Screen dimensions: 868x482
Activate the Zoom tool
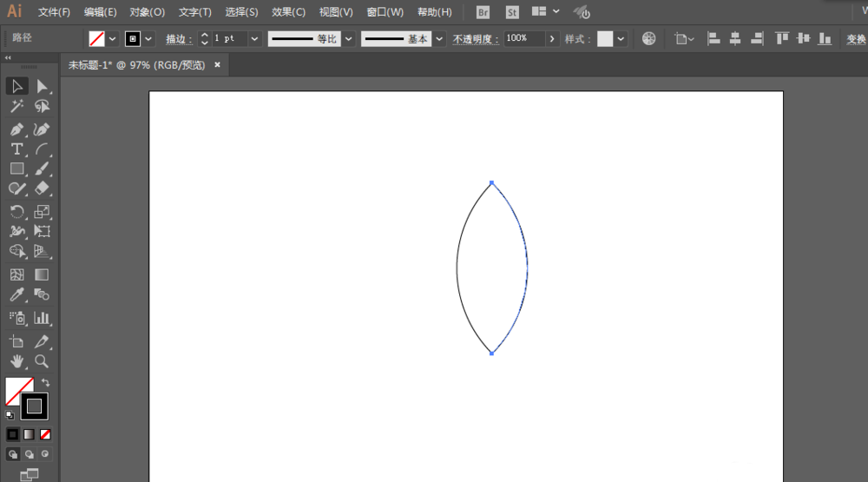pyautogui.click(x=42, y=361)
